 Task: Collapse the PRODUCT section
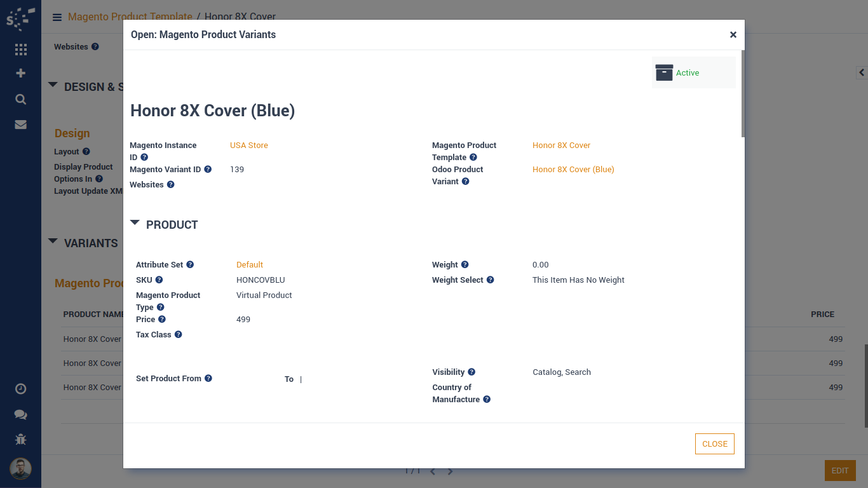[135, 223]
